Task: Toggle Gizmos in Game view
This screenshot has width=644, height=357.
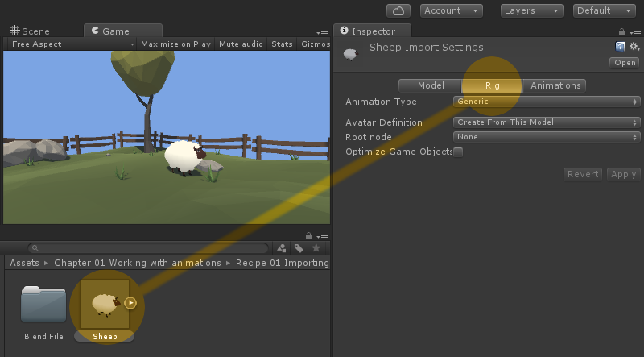Action: [315, 44]
